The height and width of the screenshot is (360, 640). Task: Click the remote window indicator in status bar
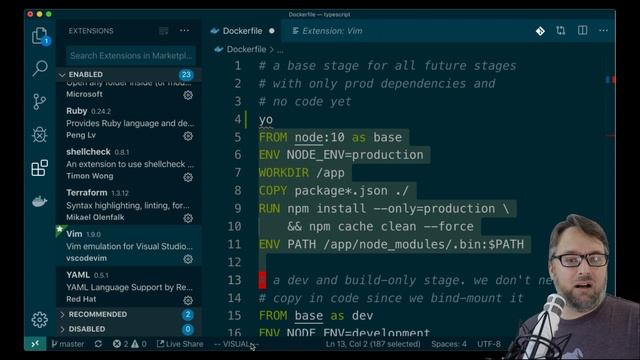(x=35, y=344)
